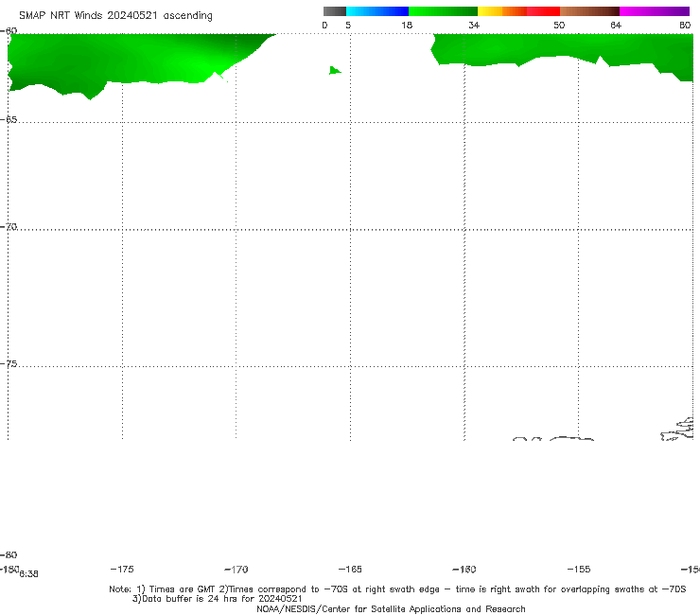Click the color bar label '34'
Image resolution: width=700 pixels, height=615 pixels.
(474, 26)
